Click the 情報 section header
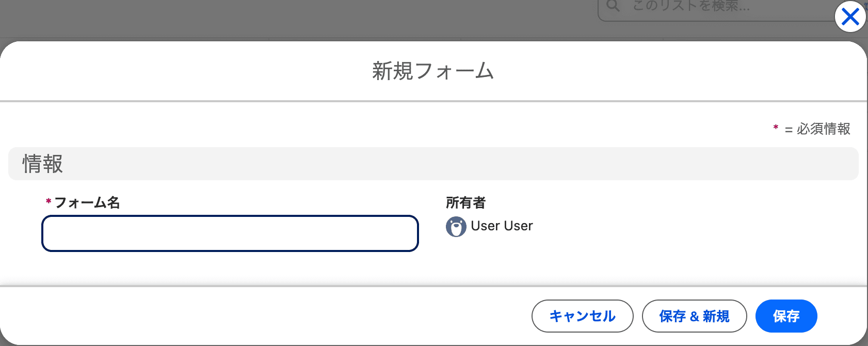 [433, 164]
